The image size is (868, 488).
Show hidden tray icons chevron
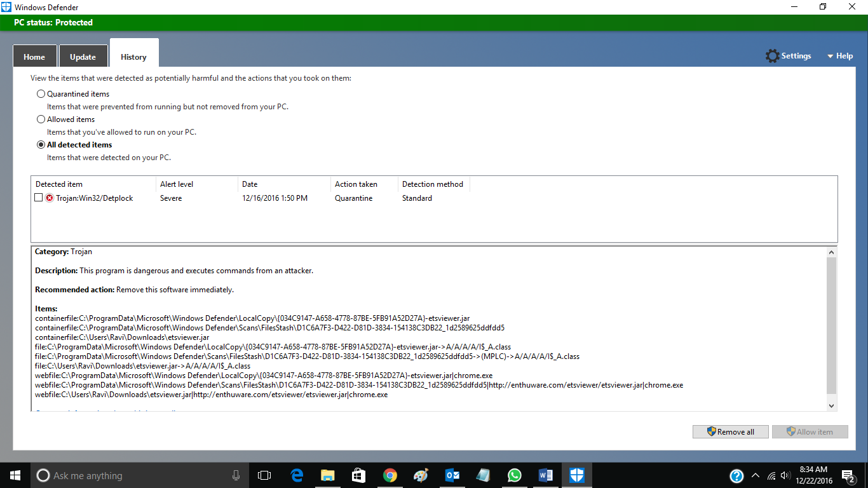(756, 475)
